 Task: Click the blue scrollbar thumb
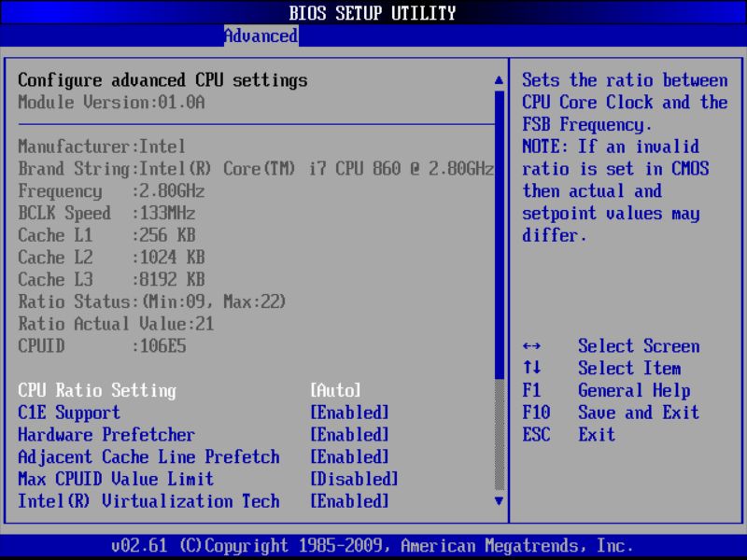pos(500,235)
